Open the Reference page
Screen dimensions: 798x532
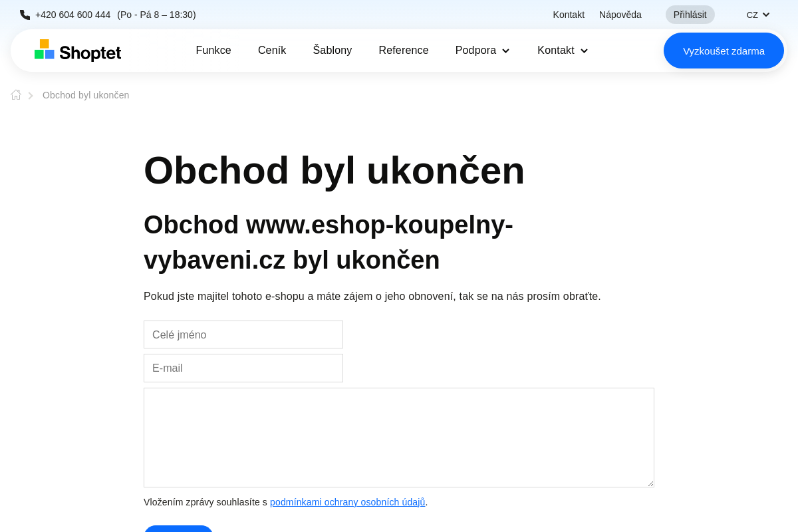[x=404, y=51]
